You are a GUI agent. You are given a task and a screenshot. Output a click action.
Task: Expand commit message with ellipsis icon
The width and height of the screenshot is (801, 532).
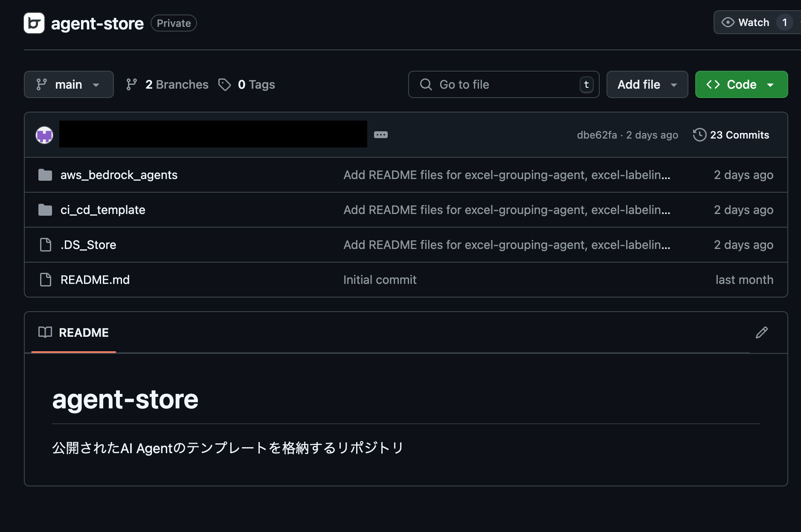(380, 135)
